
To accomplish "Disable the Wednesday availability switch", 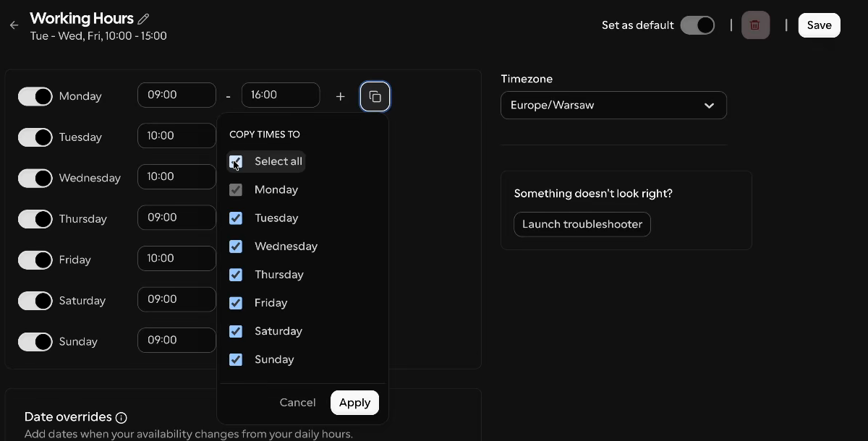I will pyautogui.click(x=35, y=178).
